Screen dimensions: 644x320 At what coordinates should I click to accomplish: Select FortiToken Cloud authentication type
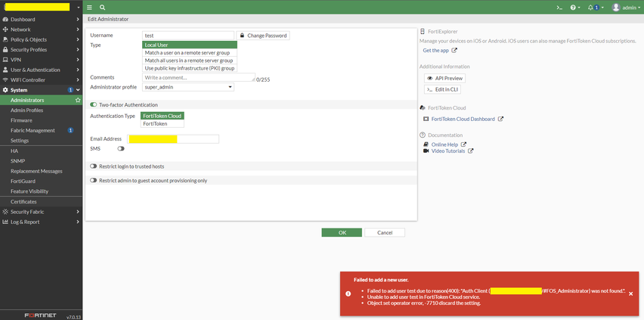163,116
